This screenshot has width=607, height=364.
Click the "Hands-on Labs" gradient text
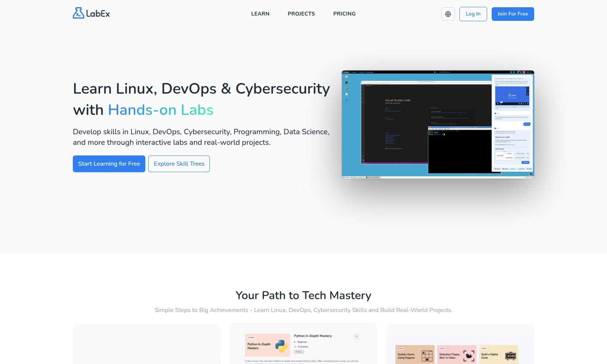pos(160,110)
